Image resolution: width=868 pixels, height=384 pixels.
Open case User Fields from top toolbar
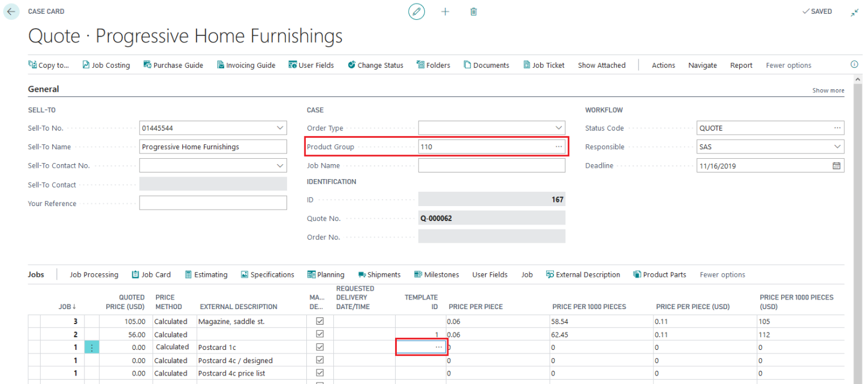pos(311,65)
